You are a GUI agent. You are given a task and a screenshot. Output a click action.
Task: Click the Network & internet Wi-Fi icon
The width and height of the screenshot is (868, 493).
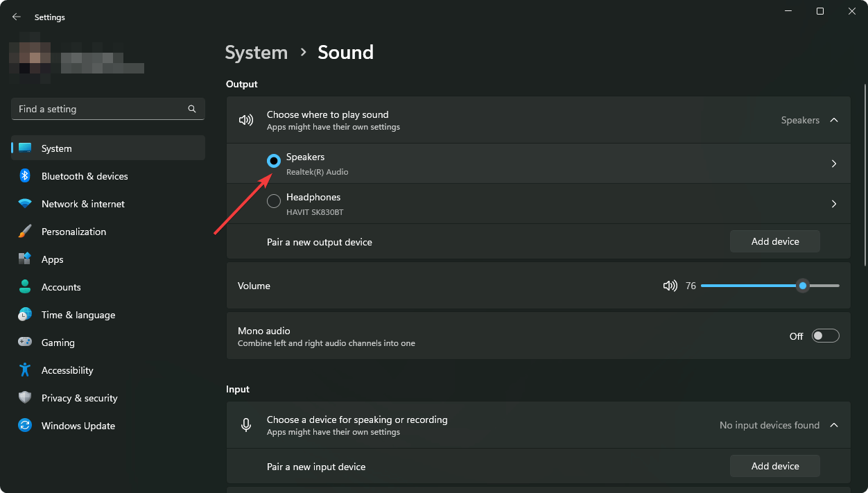[x=25, y=204]
